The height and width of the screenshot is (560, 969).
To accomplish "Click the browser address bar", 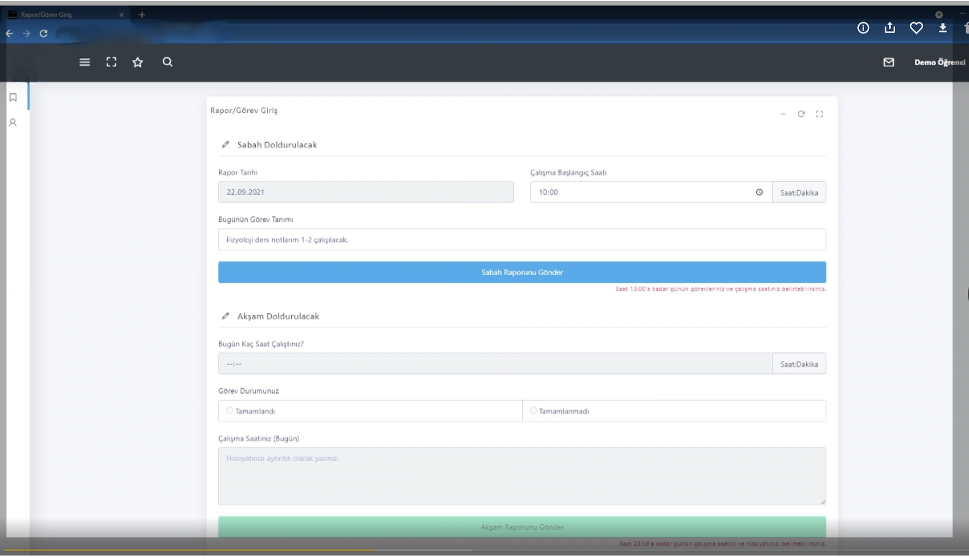I will [450, 33].
